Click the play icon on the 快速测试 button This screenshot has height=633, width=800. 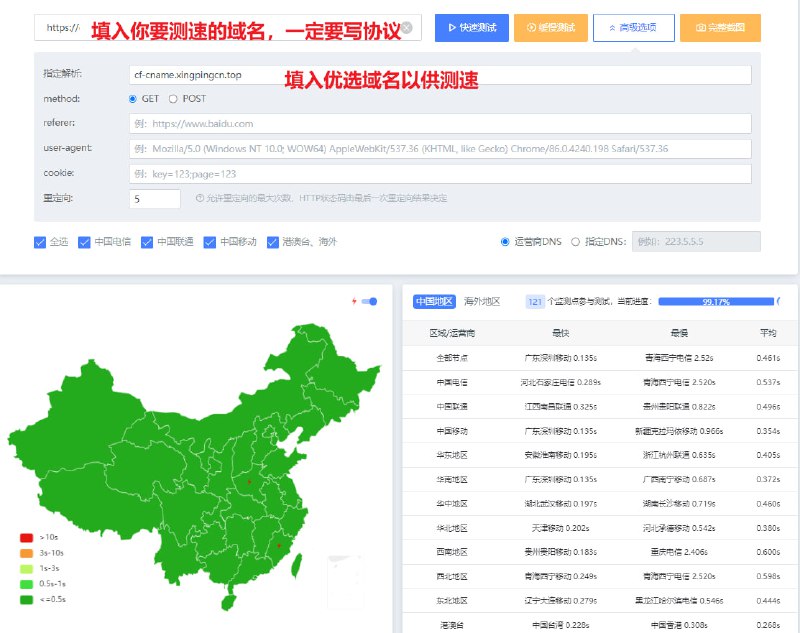click(x=450, y=27)
